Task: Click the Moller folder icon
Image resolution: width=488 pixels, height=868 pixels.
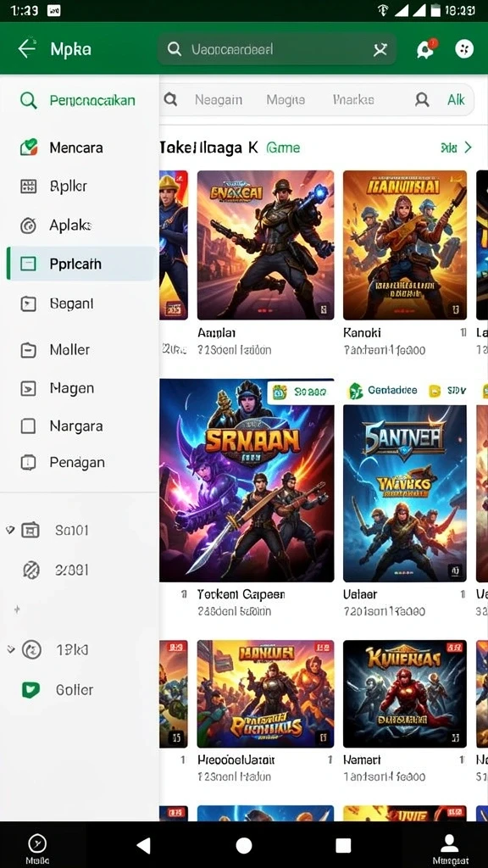Action: click(28, 350)
